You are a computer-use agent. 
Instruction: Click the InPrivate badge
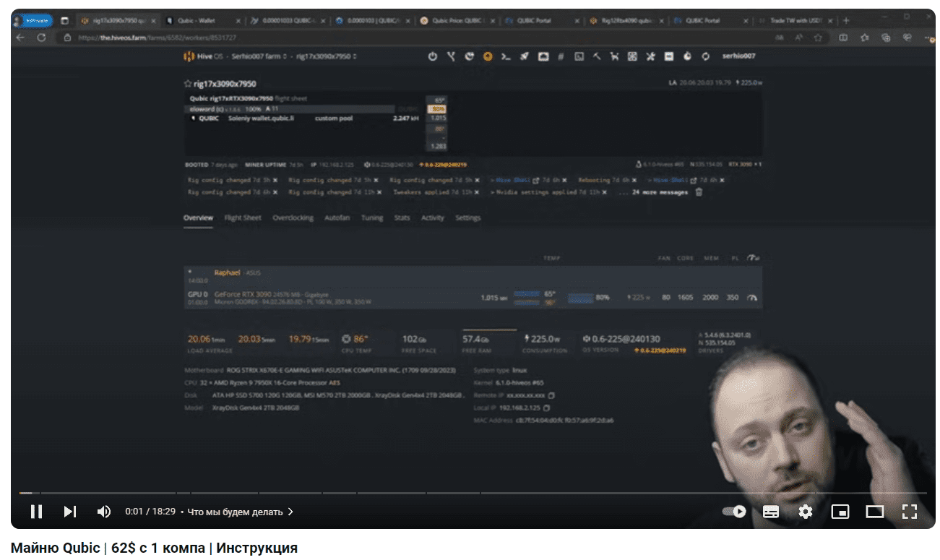tap(33, 21)
